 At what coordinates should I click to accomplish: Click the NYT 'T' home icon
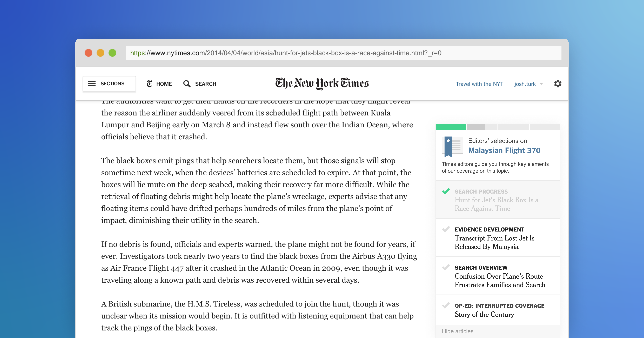149,84
